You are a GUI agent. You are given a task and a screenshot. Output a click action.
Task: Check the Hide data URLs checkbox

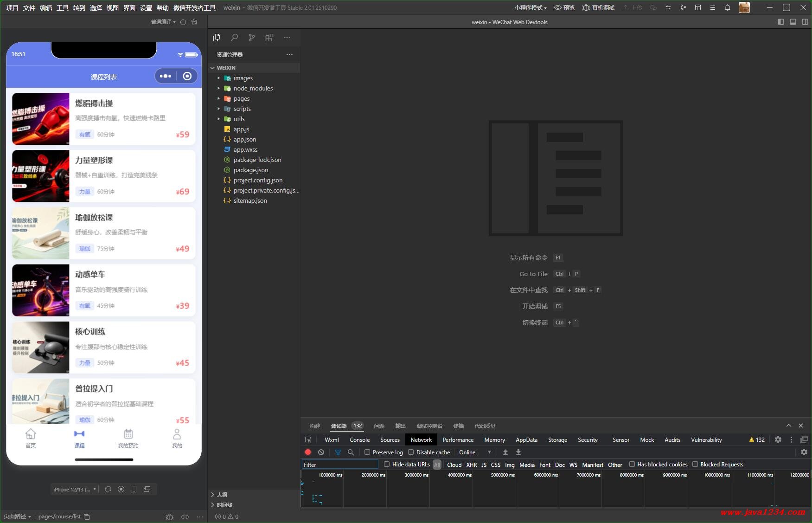click(387, 464)
